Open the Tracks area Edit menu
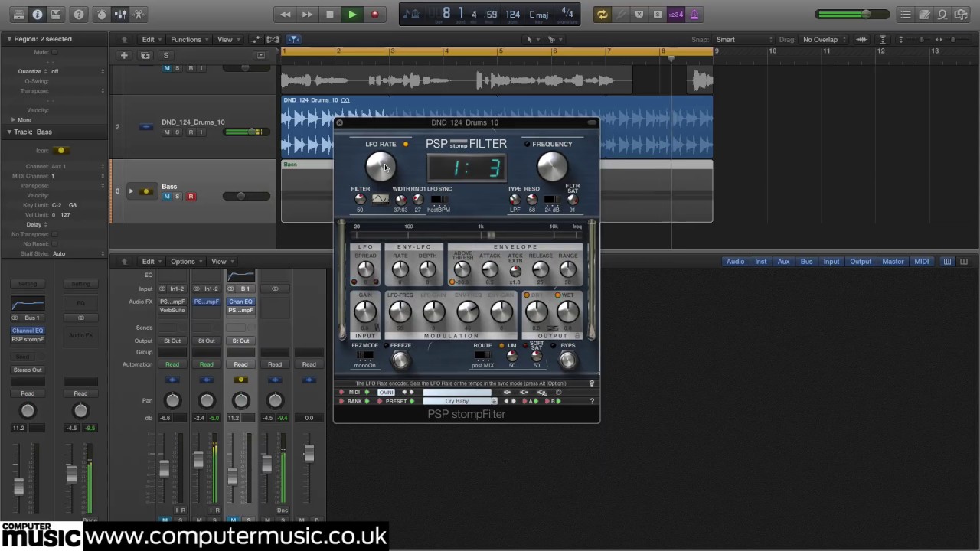 [151, 40]
